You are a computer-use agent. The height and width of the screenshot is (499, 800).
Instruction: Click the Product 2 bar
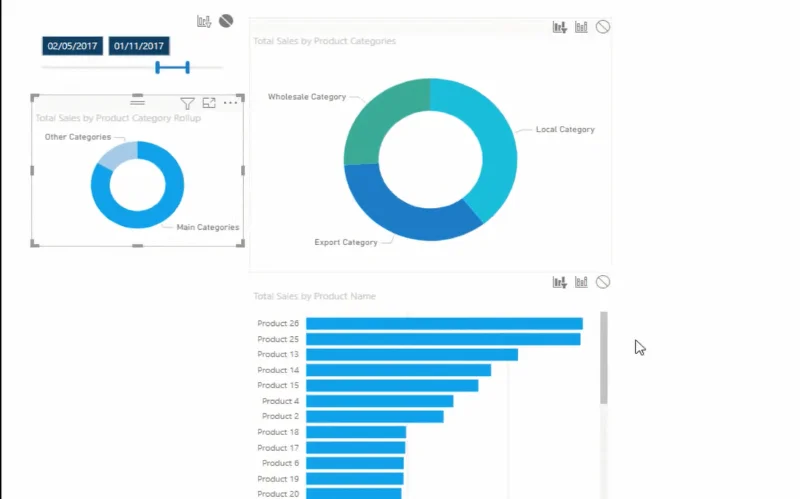pos(374,417)
